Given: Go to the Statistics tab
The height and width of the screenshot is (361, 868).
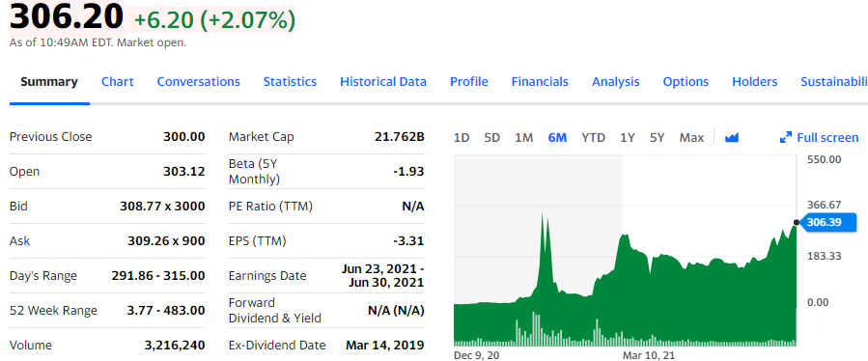Looking at the screenshot, I should point(290,82).
